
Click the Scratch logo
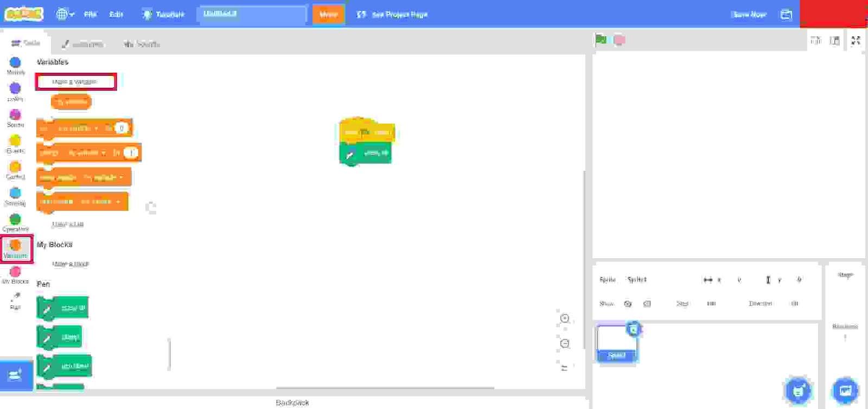pos(23,14)
